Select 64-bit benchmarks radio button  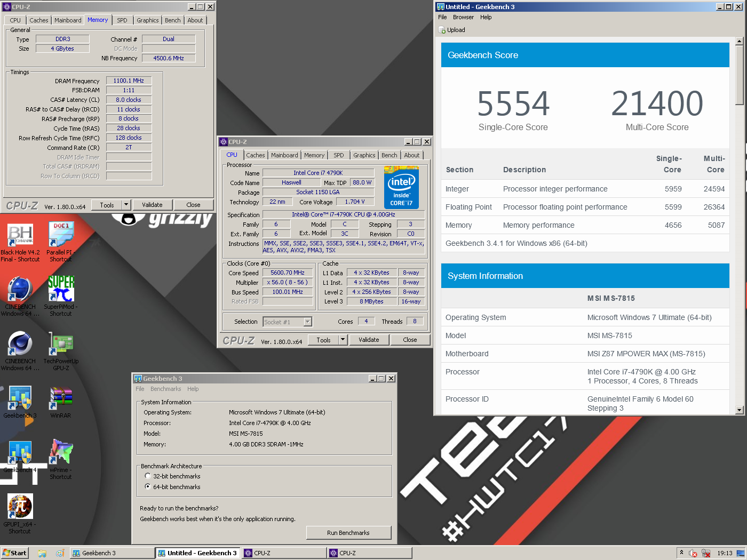[x=148, y=487]
